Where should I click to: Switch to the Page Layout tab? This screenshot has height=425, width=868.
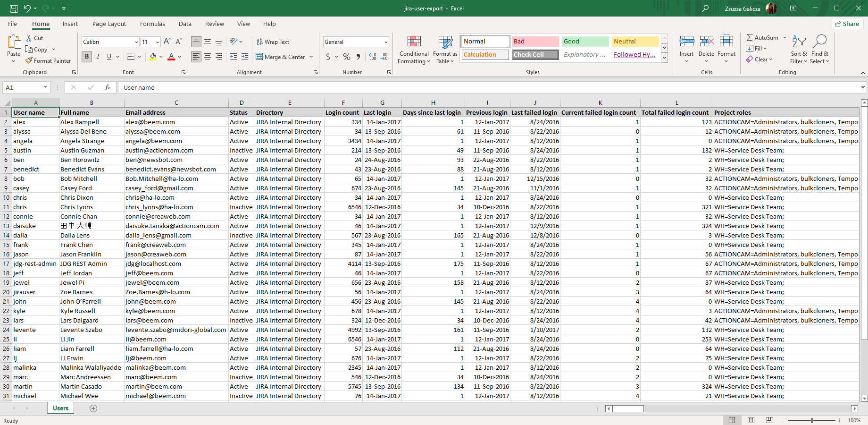[109, 24]
